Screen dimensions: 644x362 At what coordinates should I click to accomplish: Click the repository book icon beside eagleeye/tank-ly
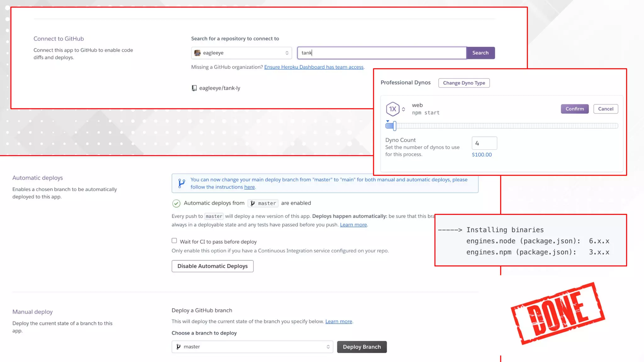(x=194, y=88)
